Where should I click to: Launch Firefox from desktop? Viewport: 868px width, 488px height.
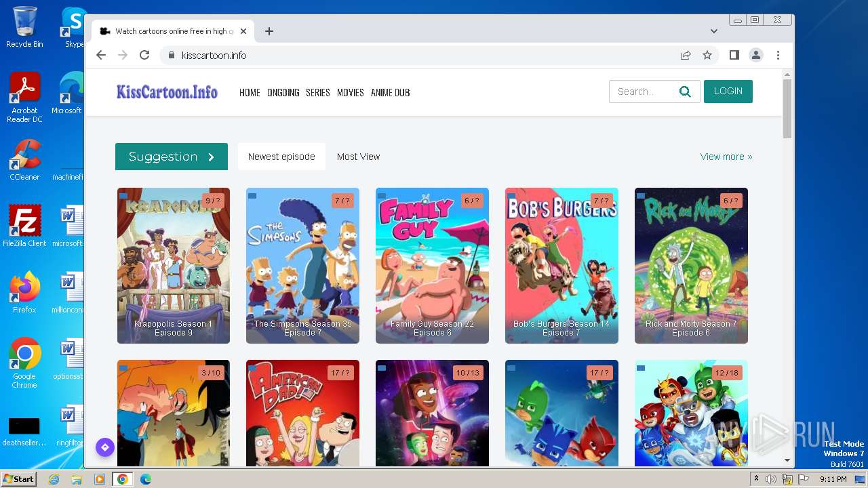tap(24, 292)
